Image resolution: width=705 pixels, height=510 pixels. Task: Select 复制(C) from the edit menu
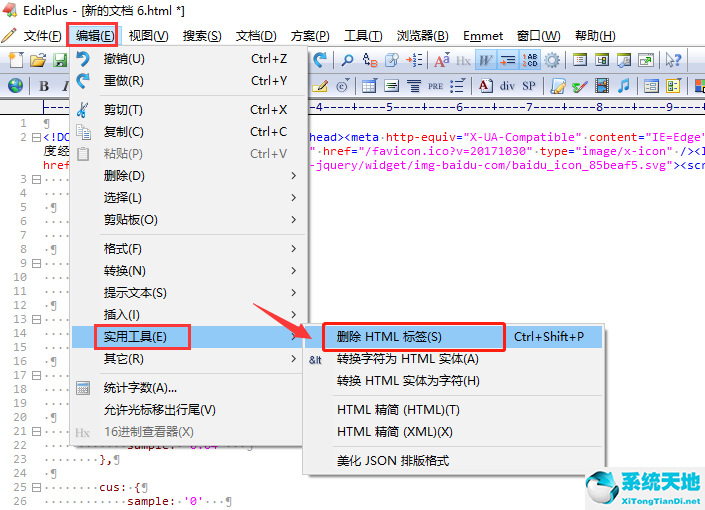(188, 132)
